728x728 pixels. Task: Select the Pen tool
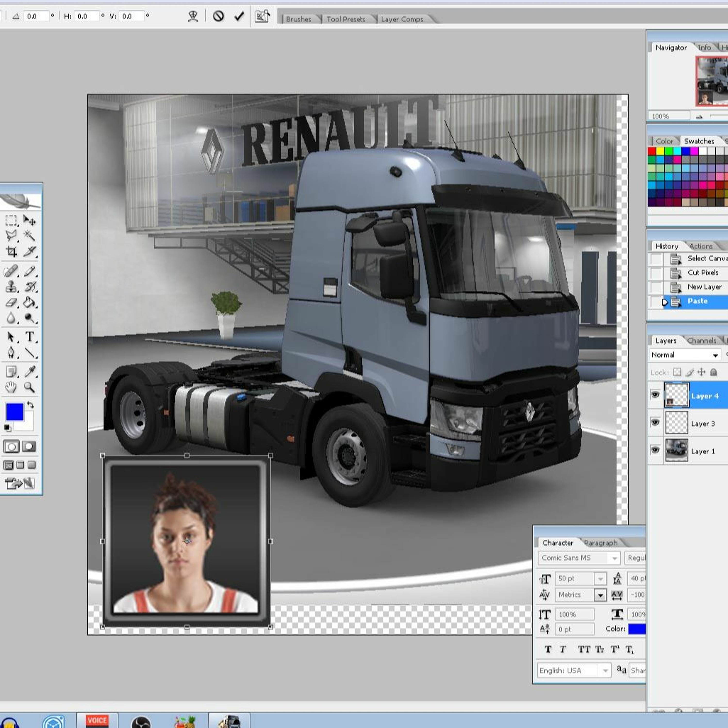click(11, 353)
